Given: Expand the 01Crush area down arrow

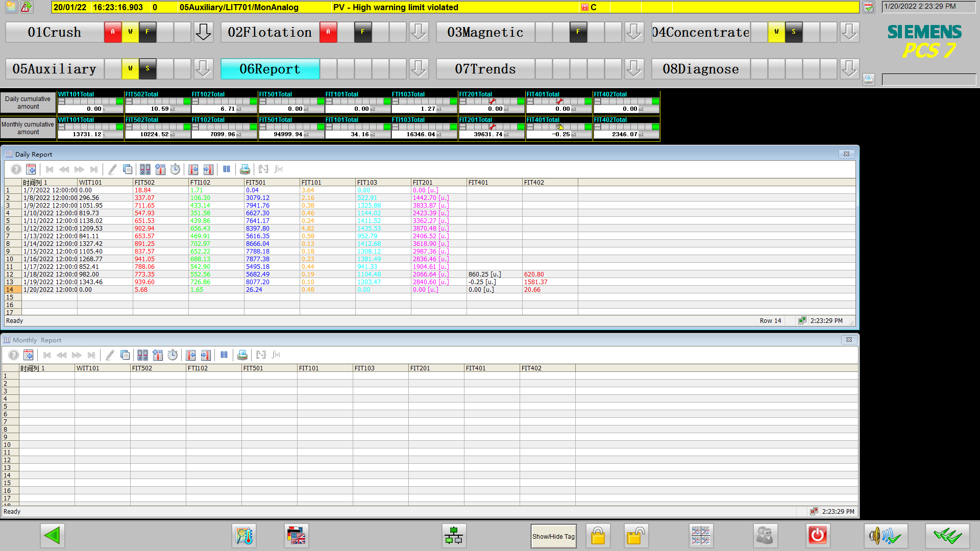Looking at the screenshot, I should (x=203, y=32).
